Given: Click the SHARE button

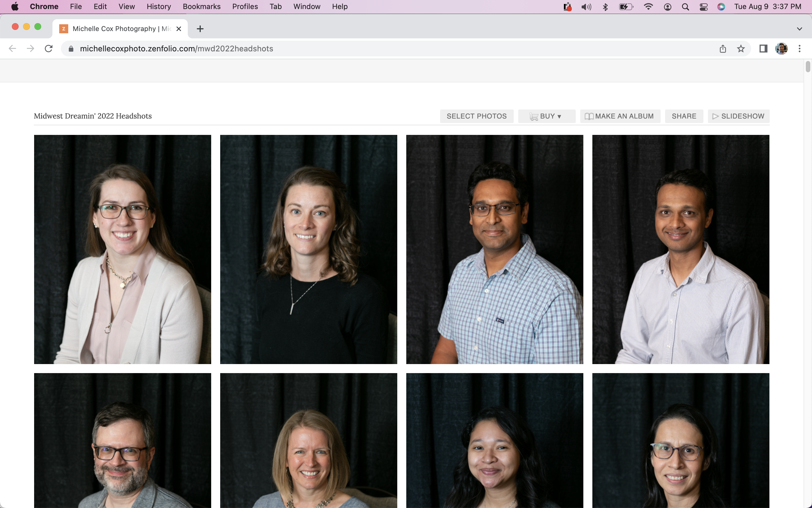Looking at the screenshot, I should (x=684, y=116).
